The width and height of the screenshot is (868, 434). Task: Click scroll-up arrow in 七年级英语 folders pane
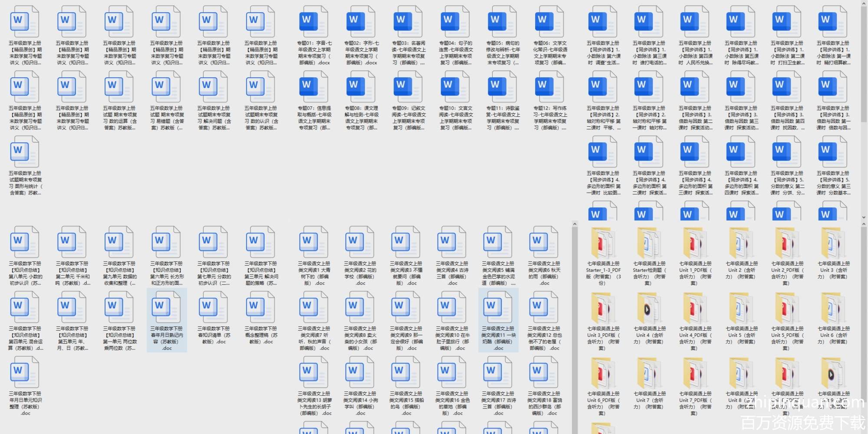pyautogui.click(x=864, y=224)
